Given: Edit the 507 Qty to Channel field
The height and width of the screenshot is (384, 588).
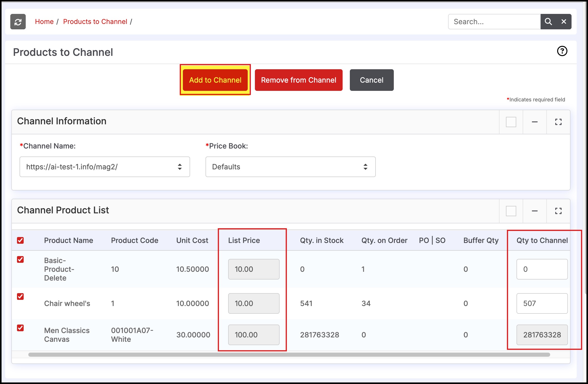Looking at the screenshot, I should (x=542, y=303).
